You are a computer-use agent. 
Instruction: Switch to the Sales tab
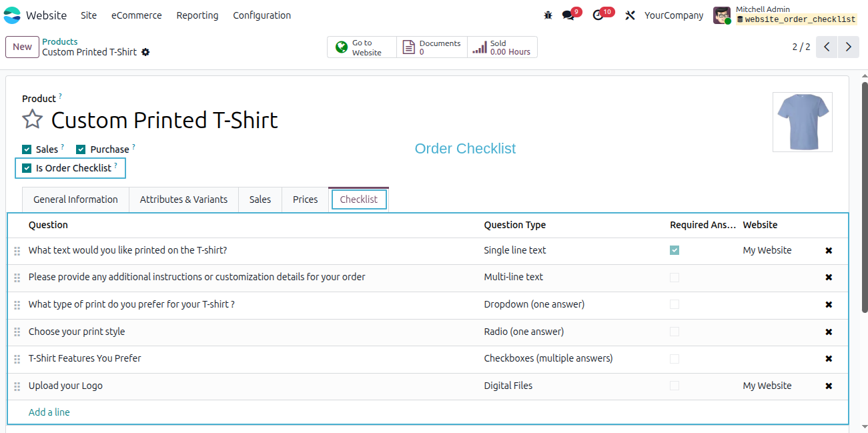(260, 199)
